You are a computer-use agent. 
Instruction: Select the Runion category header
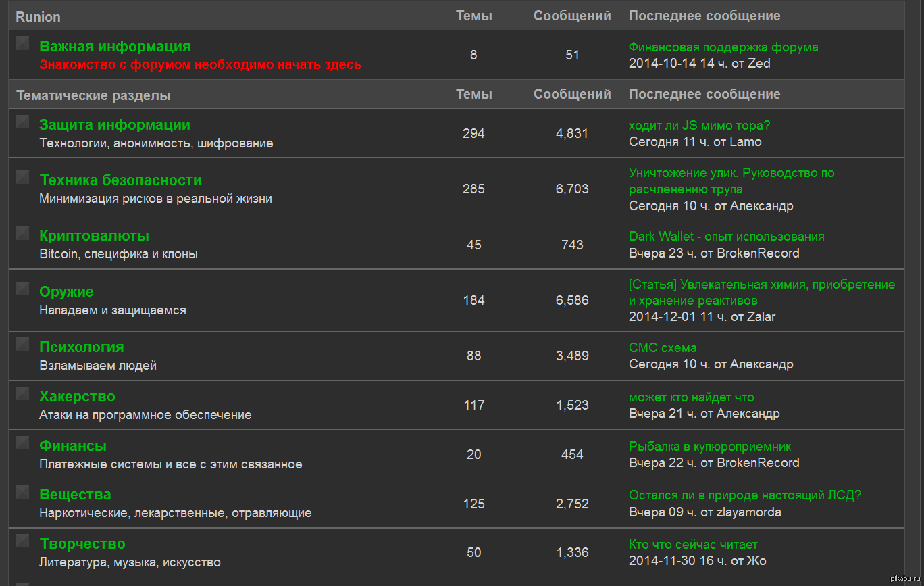point(38,17)
